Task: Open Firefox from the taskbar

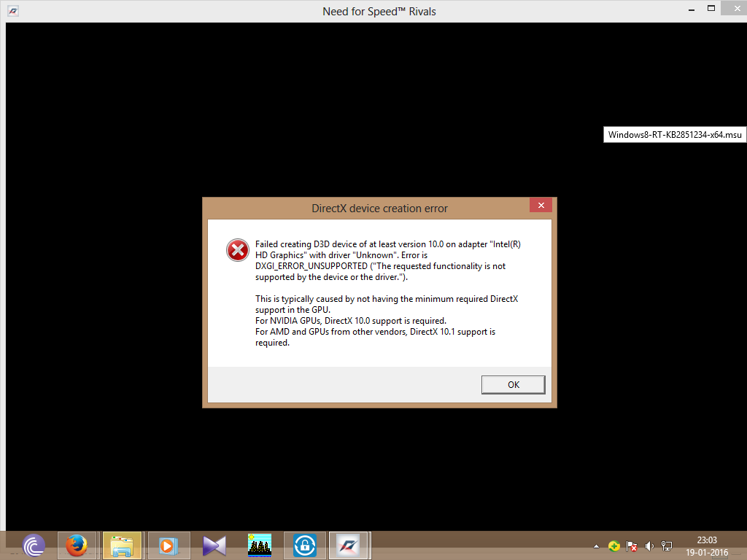Action: coord(76,545)
